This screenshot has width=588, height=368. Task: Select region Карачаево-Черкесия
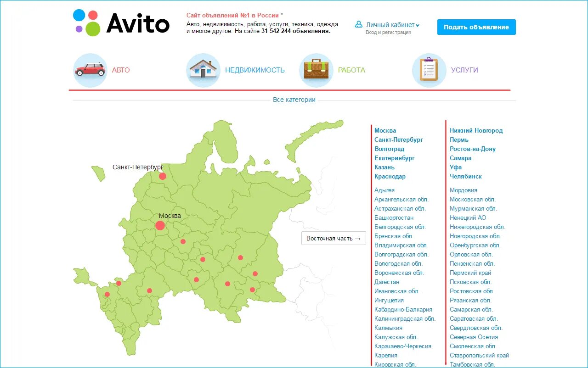tap(403, 346)
